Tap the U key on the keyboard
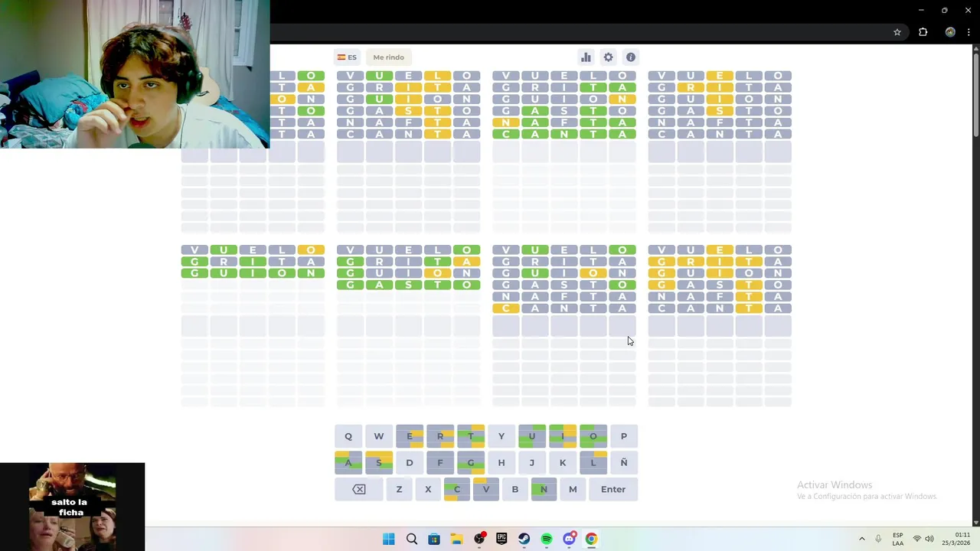Image resolution: width=980 pixels, height=551 pixels. coord(532,436)
